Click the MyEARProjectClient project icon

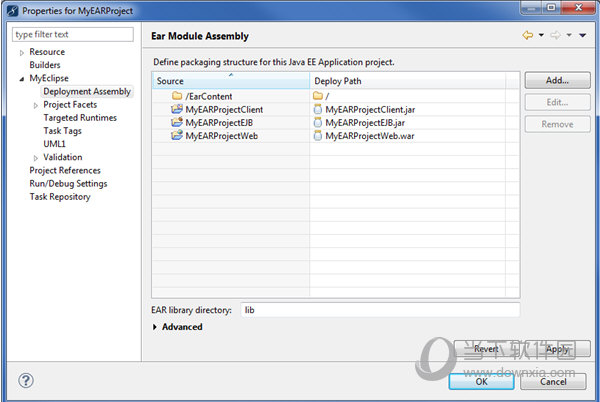[177, 109]
